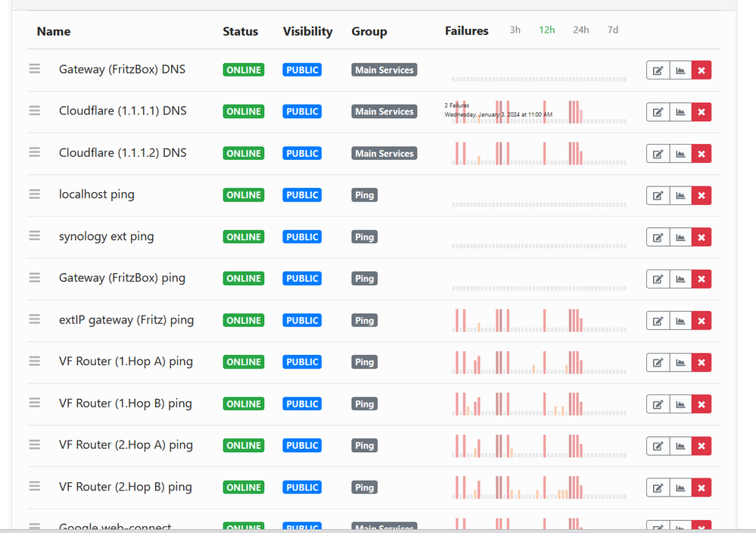View chart for Gateway (FritzBox) DNS
Viewport: 756px width, 533px height.
(x=680, y=70)
